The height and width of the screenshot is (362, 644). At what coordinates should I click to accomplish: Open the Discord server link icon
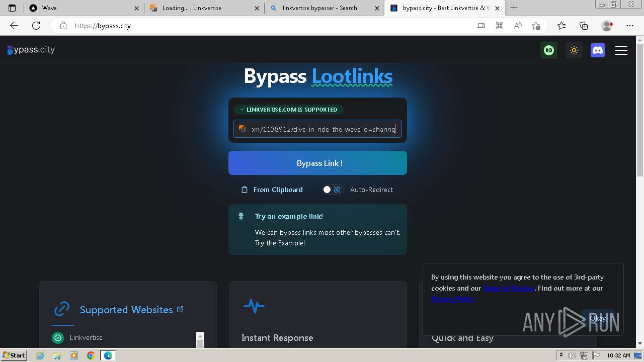598,50
